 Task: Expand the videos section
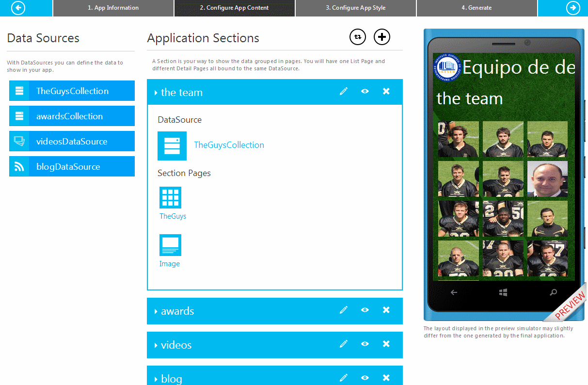[x=156, y=345]
